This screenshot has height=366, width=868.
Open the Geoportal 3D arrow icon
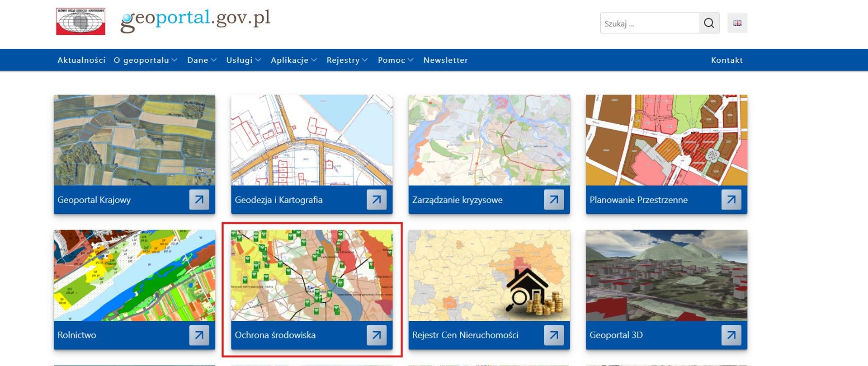731,335
